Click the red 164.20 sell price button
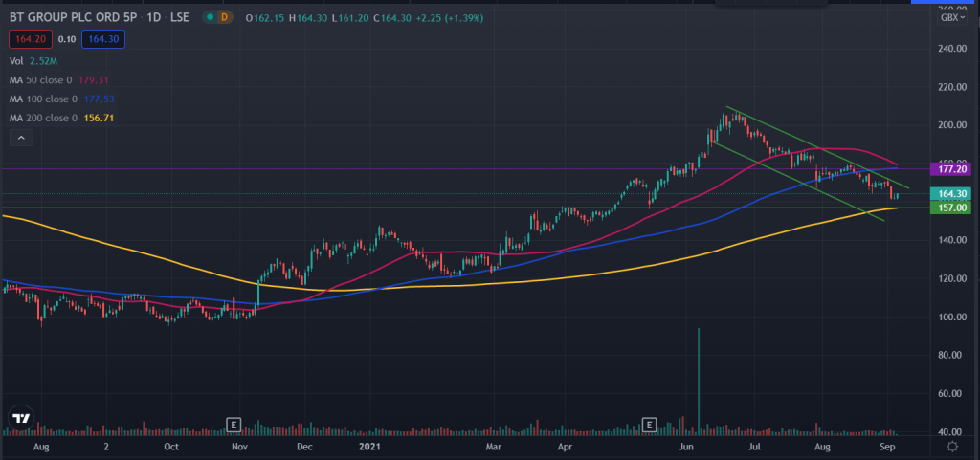The width and height of the screenshot is (980, 460). click(31, 39)
